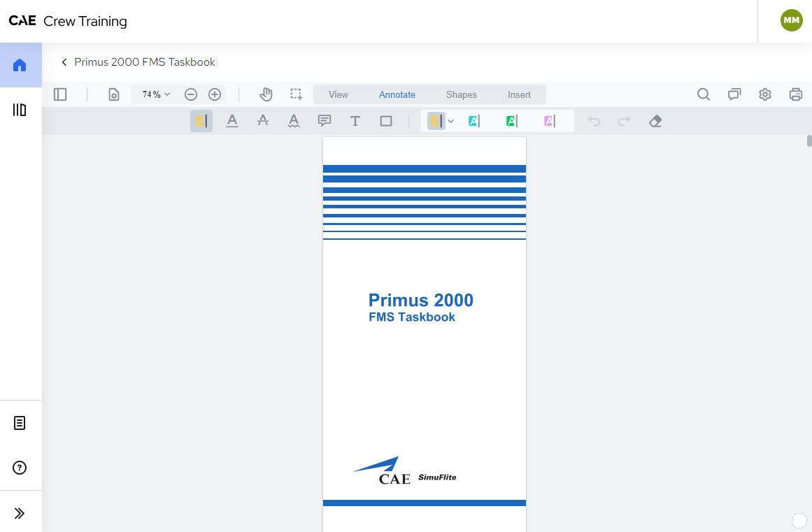This screenshot has height=532, width=812.
Task: Click the CAE Crew Training logo
Action: [x=68, y=21]
